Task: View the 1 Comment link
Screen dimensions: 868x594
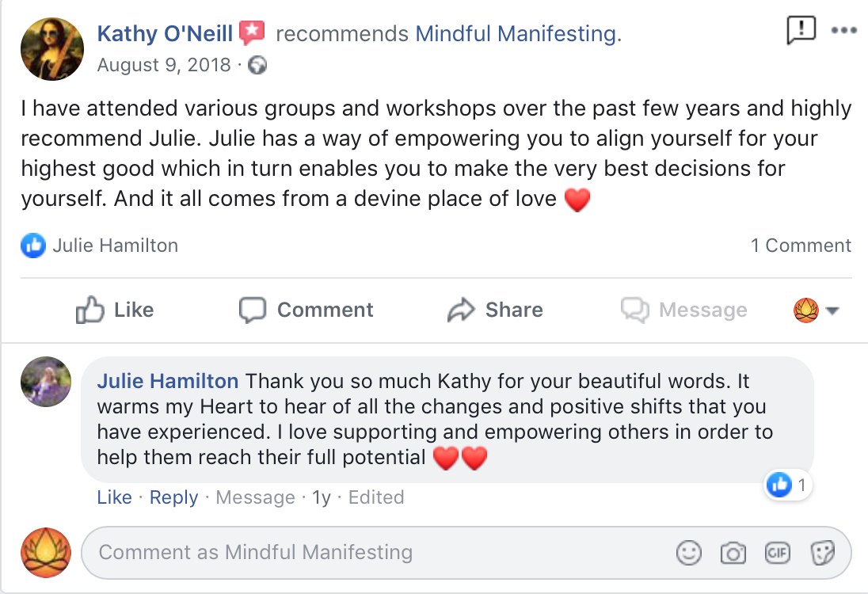Action: 801,246
